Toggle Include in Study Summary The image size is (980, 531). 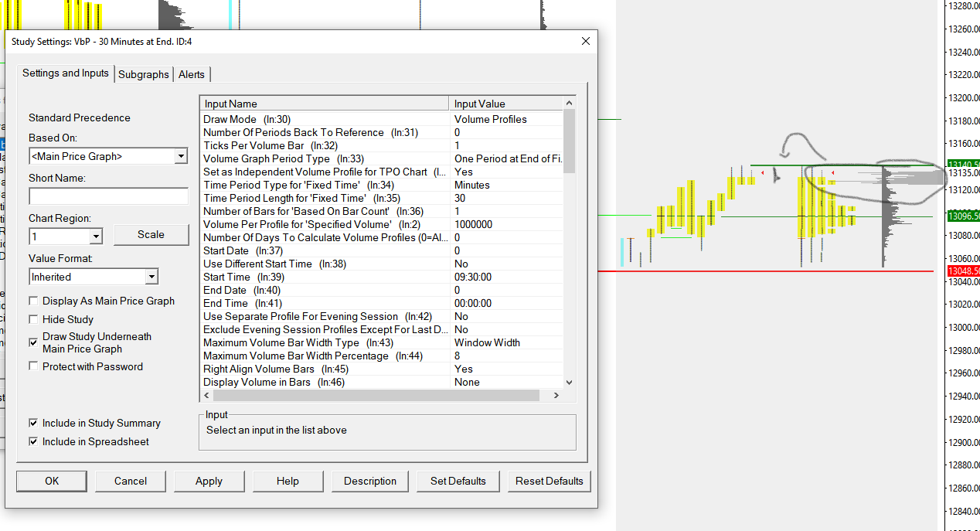[33, 423]
